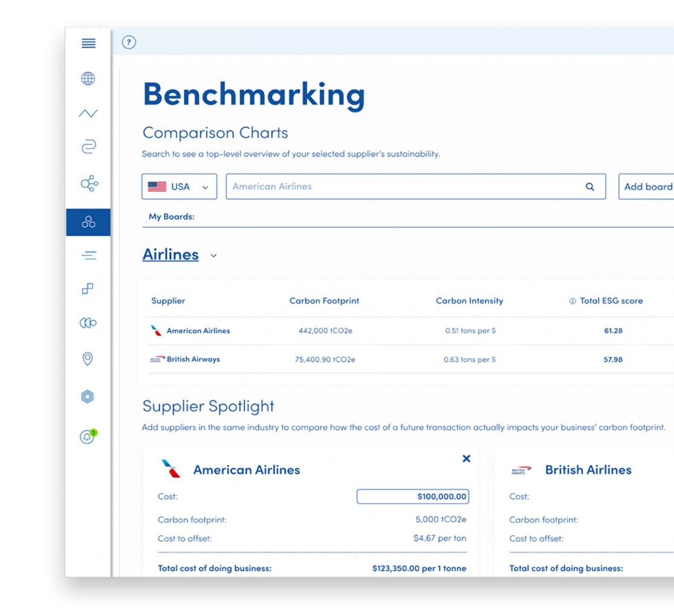Open the connected nodes network icon
The height and width of the screenshot is (616, 674).
click(x=89, y=184)
